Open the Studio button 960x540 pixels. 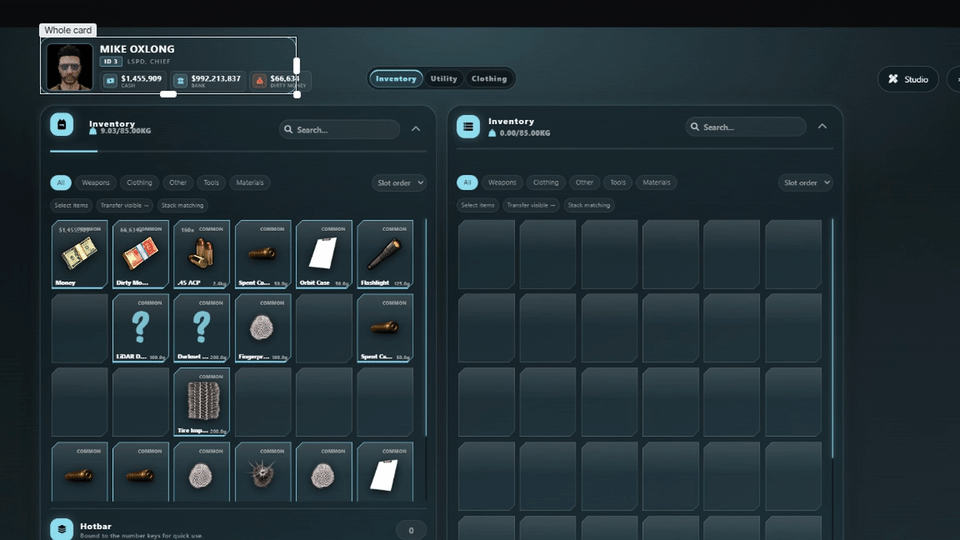[x=908, y=79]
